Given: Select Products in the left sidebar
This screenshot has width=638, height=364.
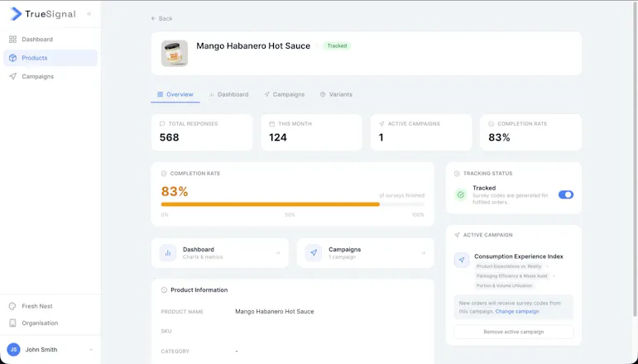Looking at the screenshot, I should 50,58.
